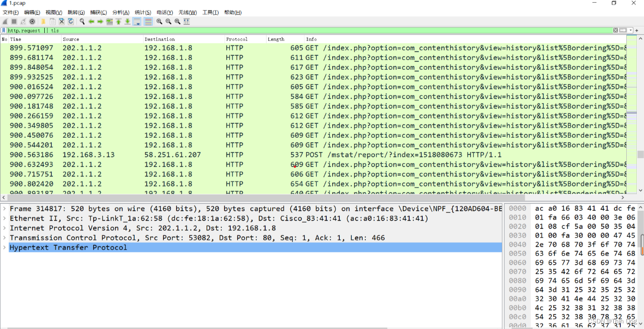644x329 pixels.
Task: Toggle auto scroll during live capture
Action: click(x=137, y=21)
